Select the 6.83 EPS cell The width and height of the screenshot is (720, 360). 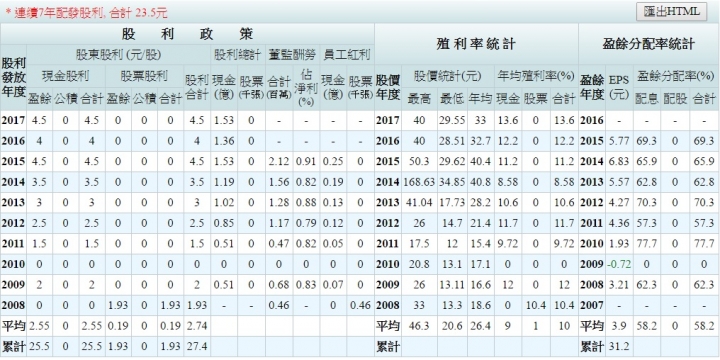click(x=619, y=162)
